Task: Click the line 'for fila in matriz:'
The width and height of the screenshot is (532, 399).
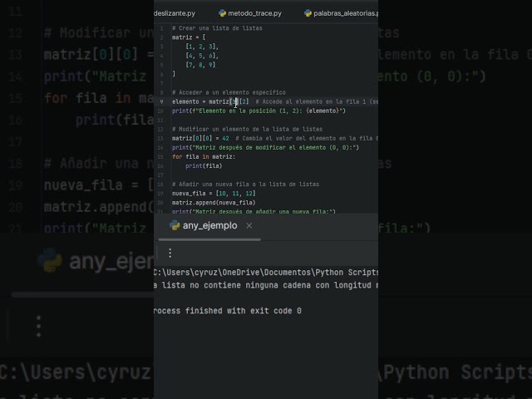Action: [204, 156]
